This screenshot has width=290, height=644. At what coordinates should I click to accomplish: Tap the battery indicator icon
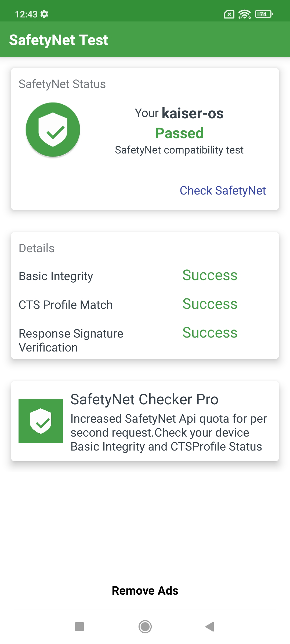click(x=264, y=14)
